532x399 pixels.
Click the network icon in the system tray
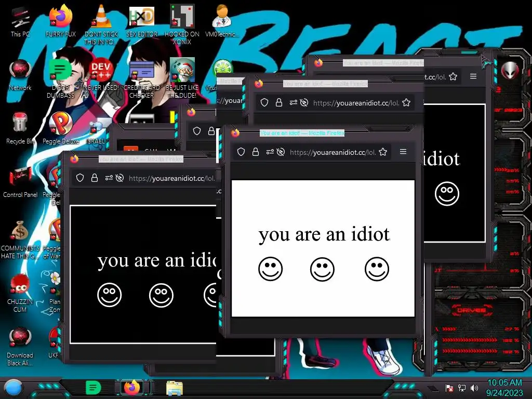462,388
